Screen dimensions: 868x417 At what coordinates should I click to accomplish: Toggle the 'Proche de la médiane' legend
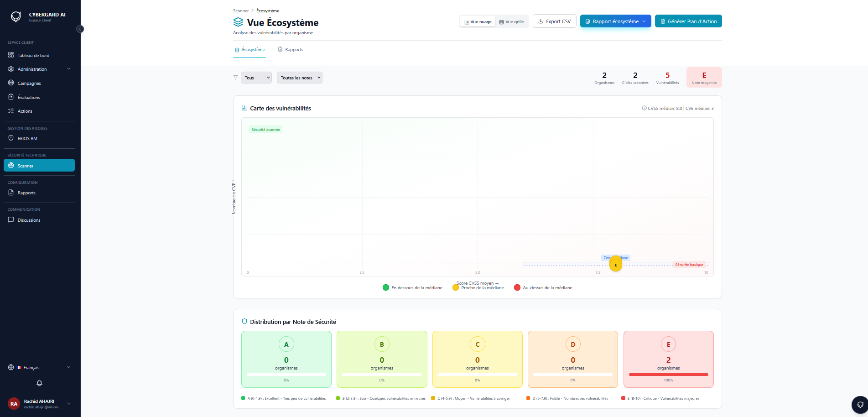(478, 288)
